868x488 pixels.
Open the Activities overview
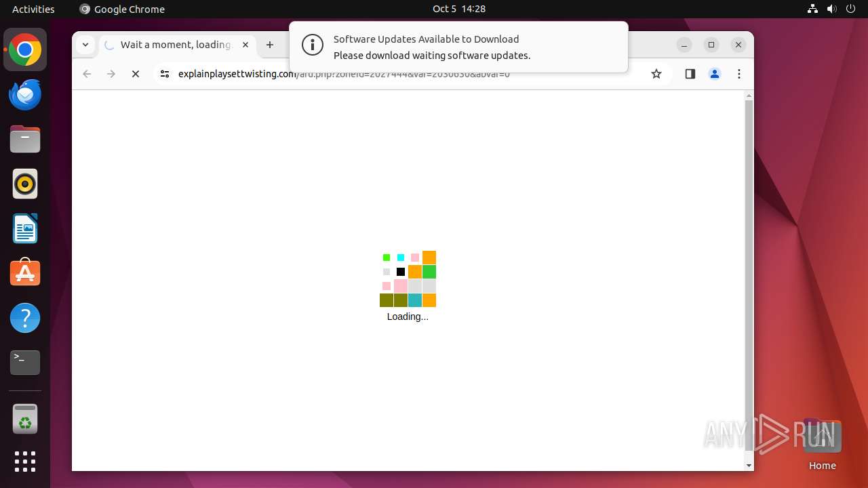(x=33, y=9)
